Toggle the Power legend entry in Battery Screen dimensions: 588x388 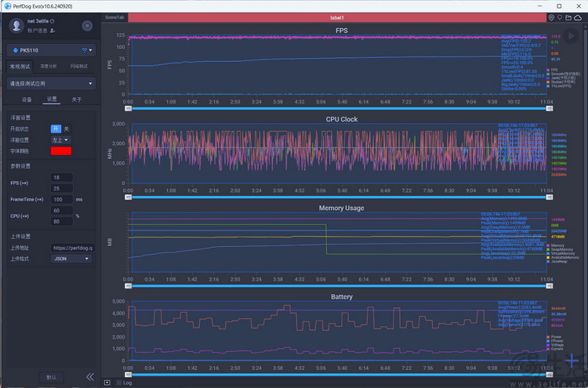554,336
